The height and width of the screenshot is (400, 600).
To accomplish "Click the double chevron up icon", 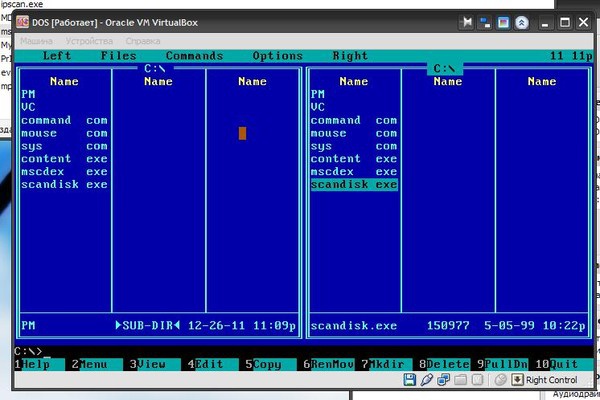I will (522, 22).
